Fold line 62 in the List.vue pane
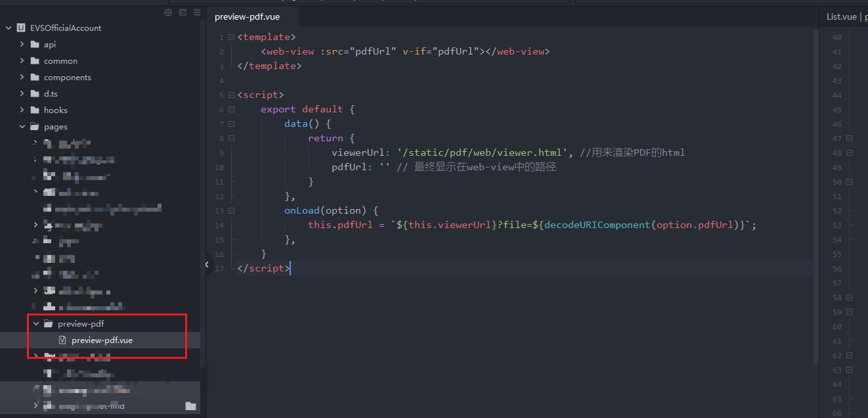868x418 pixels. click(849, 356)
